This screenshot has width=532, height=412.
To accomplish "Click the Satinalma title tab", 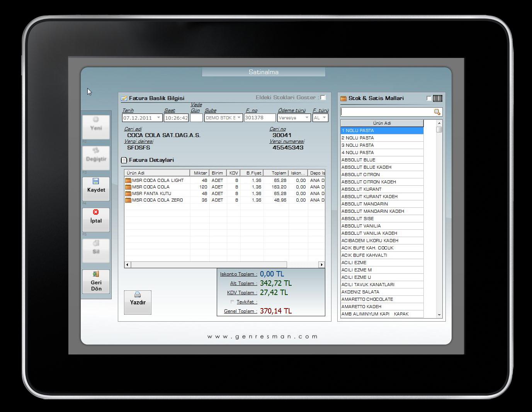I will [x=263, y=72].
